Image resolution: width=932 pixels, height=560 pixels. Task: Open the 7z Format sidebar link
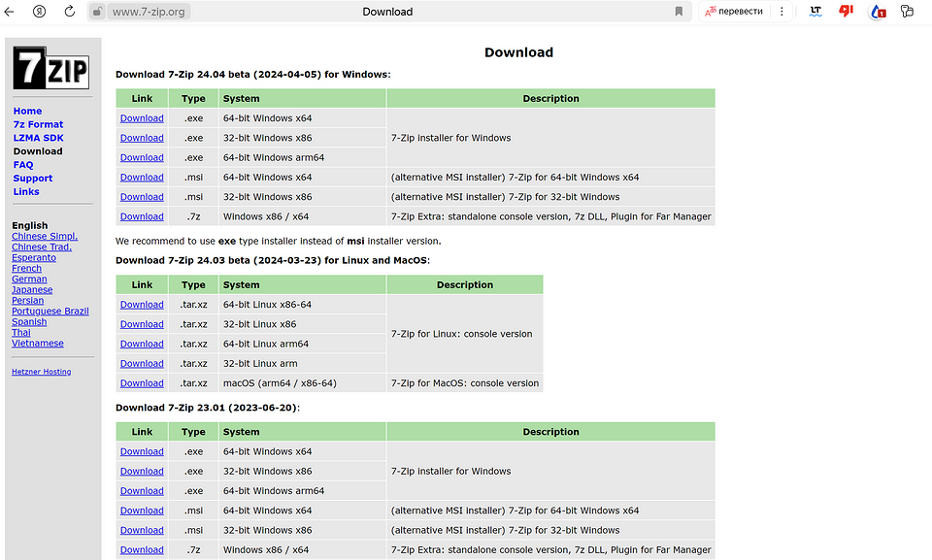coord(38,124)
